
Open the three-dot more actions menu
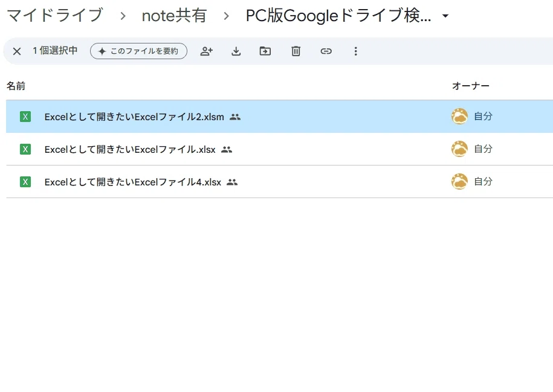coord(355,51)
